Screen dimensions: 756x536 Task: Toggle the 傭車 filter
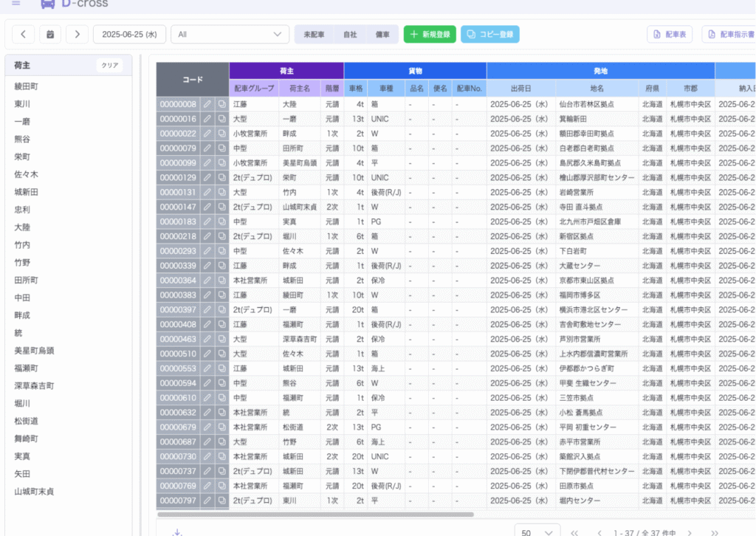pyautogui.click(x=382, y=34)
